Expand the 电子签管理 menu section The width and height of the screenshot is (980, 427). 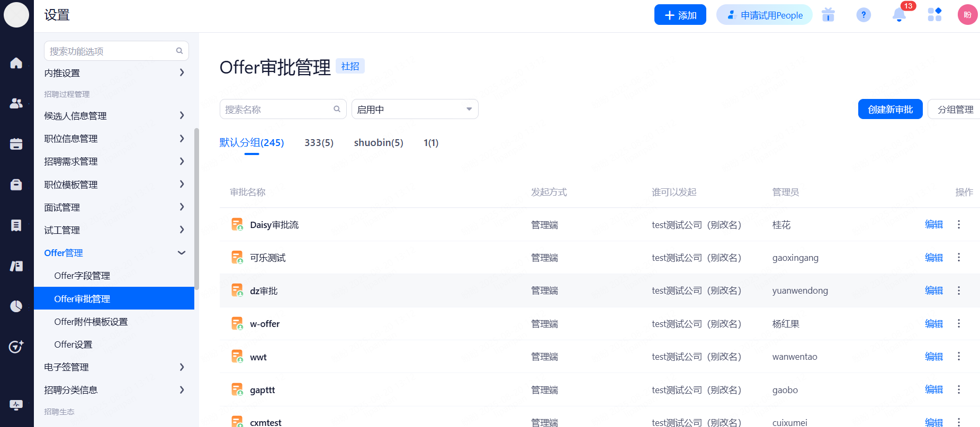pos(181,367)
